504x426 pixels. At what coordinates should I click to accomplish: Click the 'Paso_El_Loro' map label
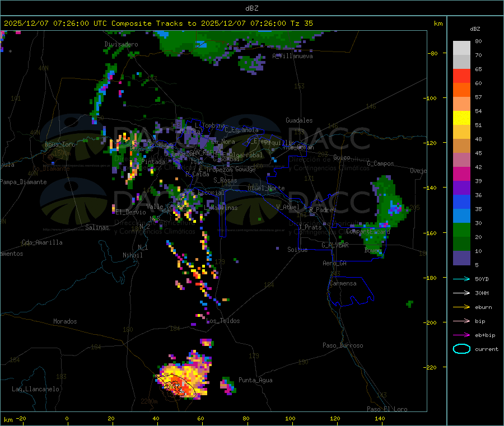click(387, 409)
